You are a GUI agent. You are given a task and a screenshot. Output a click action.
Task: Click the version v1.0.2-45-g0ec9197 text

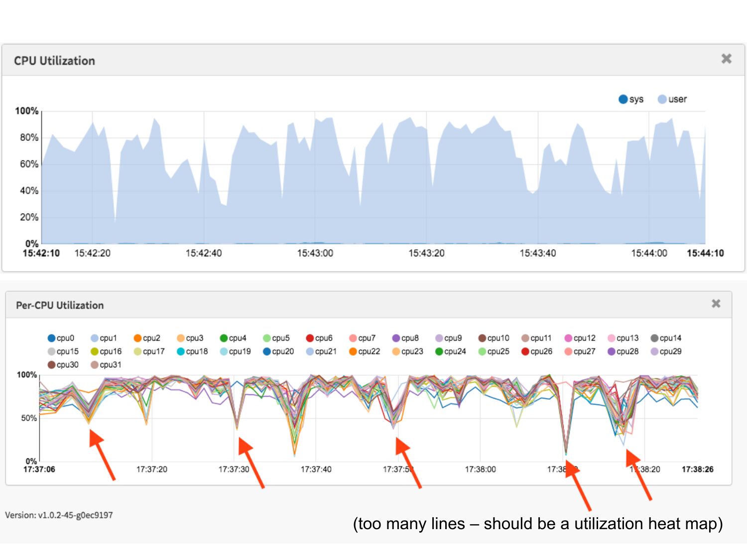click(x=59, y=515)
